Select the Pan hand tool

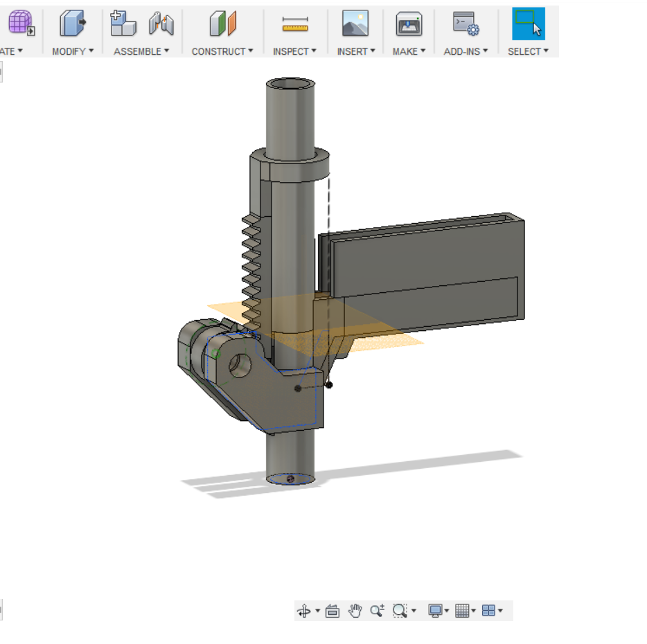coord(355,610)
